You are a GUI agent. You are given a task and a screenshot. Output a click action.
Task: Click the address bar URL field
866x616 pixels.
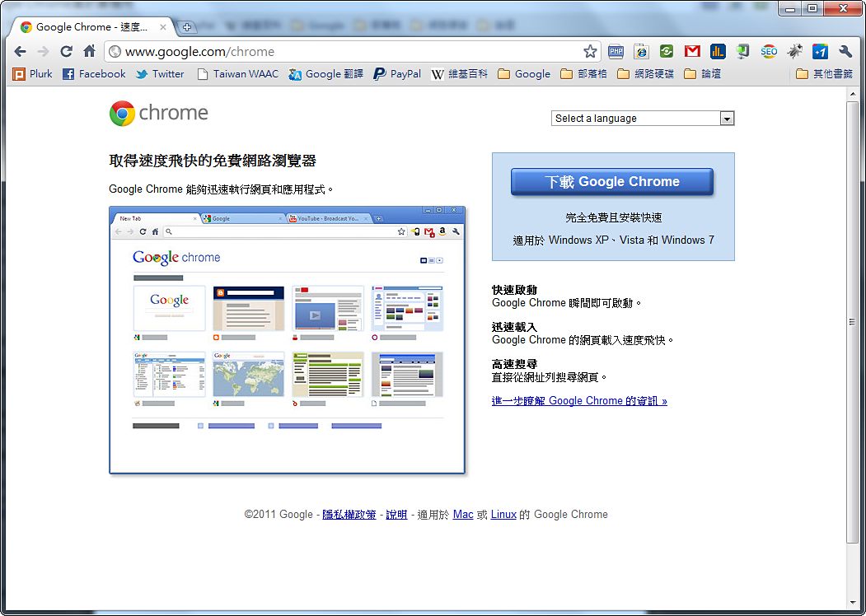click(x=352, y=51)
